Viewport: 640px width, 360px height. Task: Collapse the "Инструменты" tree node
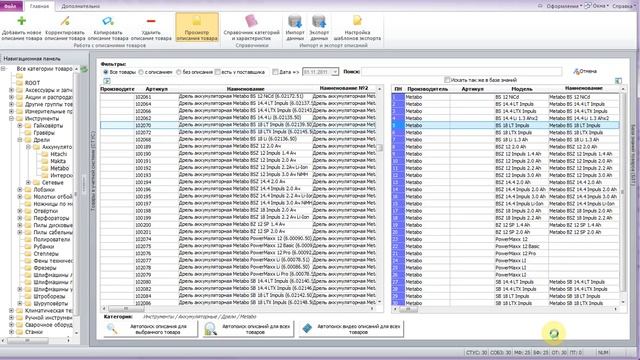pyautogui.click(x=11, y=118)
